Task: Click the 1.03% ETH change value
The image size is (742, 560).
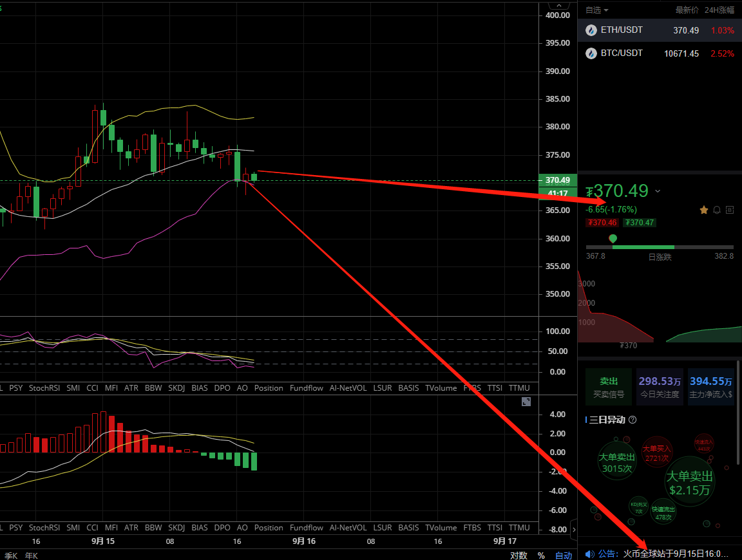Action: point(723,31)
